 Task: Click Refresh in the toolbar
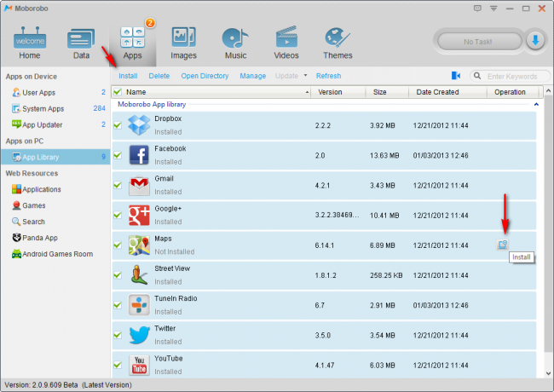tap(328, 76)
